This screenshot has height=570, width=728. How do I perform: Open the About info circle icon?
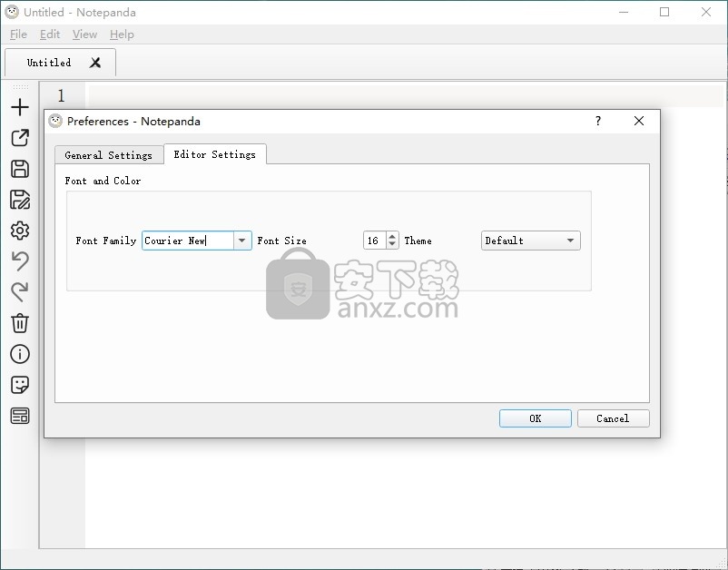[x=20, y=354]
